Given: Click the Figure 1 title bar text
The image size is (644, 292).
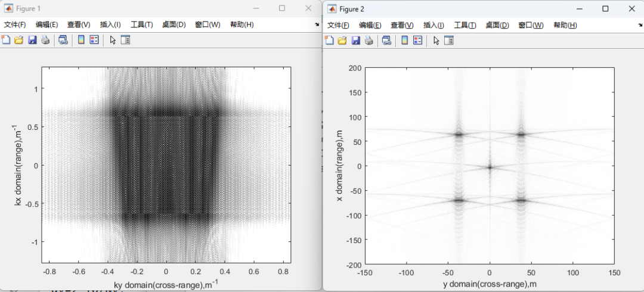Looking at the screenshot, I should pos(29,8).
